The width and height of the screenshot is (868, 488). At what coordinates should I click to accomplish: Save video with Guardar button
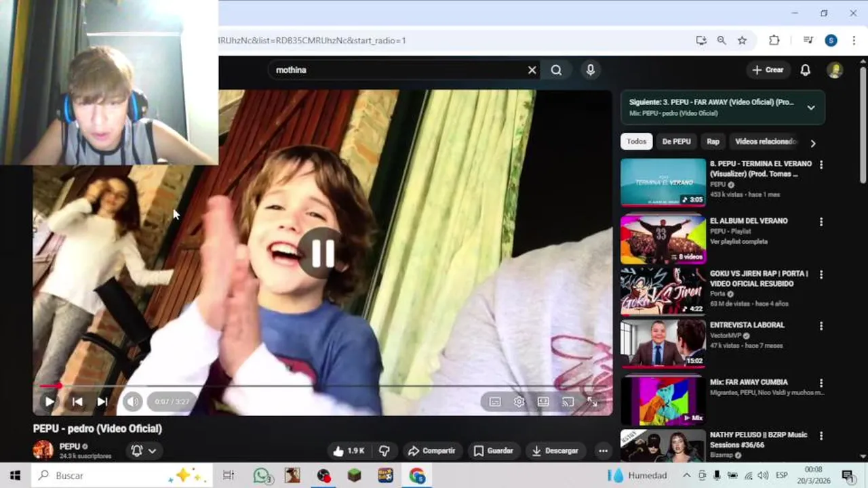point(493,451)
